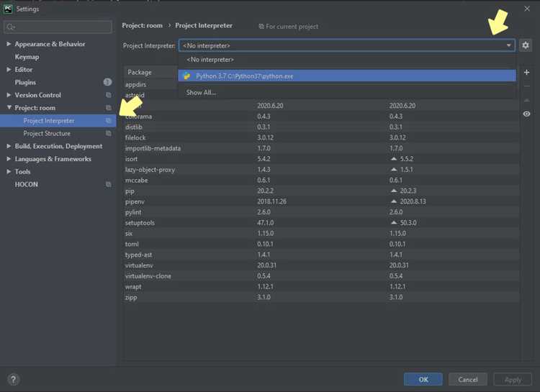Expand Appearance & Behavior section
The width and height of the screenshot is (540, 392).
click(9, 44)
